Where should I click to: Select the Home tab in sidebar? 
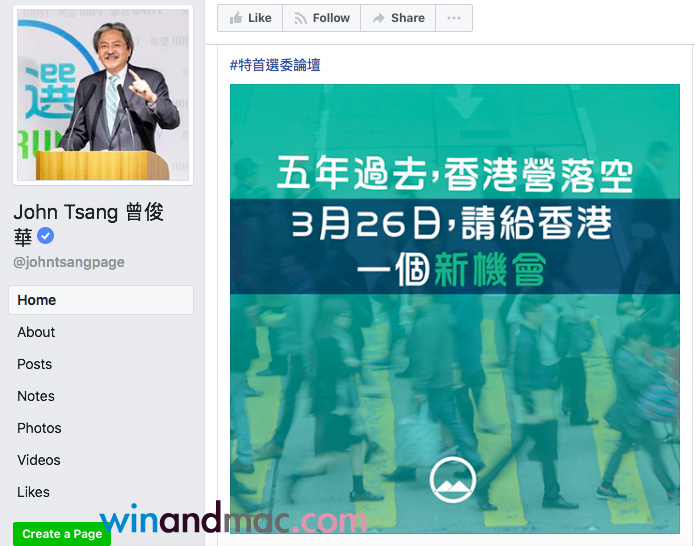pyautogui.click(x=101, y=300)
